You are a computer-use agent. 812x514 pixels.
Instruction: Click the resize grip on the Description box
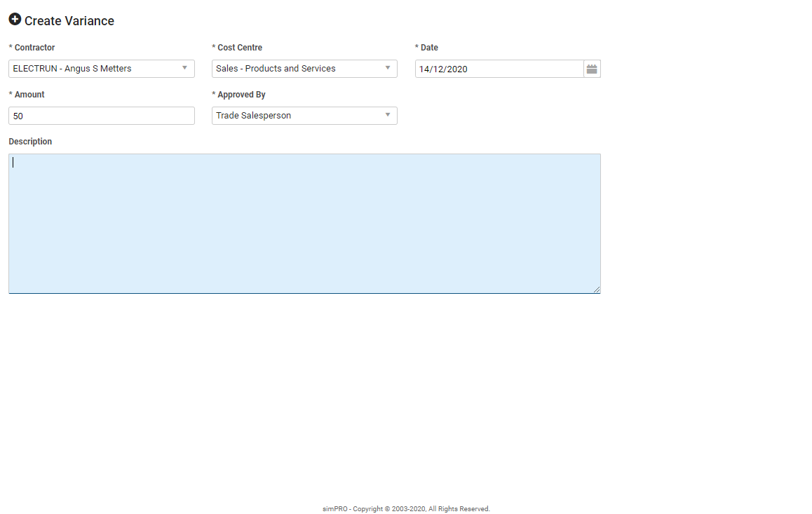click(x=597, y=290)
